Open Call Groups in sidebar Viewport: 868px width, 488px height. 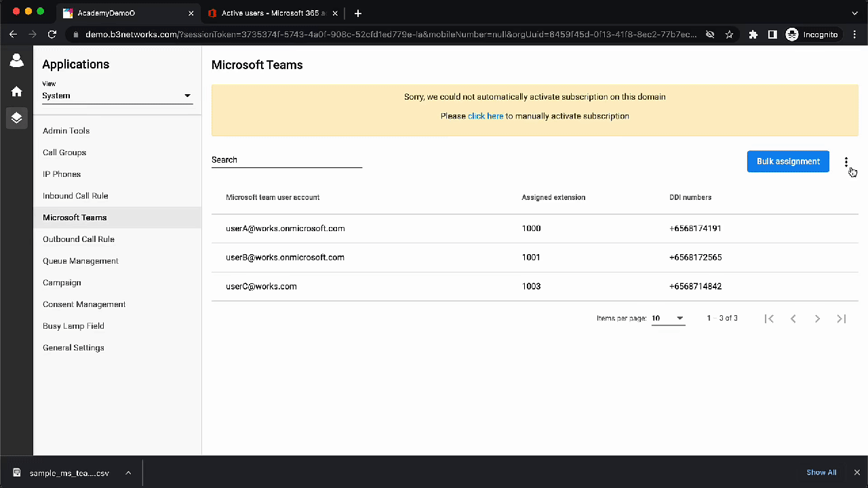tap(117, 152)
